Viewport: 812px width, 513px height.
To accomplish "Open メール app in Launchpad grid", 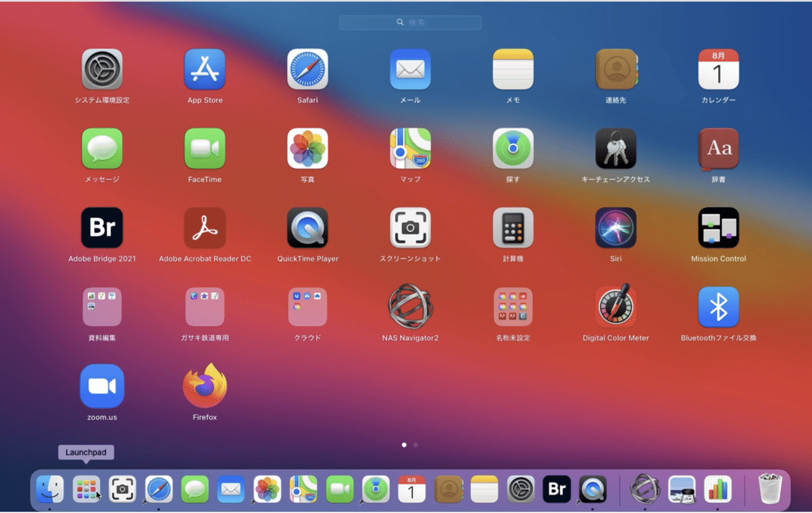I will (410, 69).
